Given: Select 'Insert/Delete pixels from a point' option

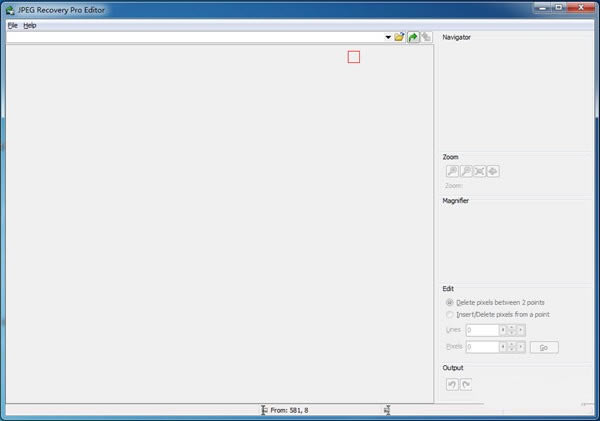Looking at the screenshot, I should (x=450, y=314).
